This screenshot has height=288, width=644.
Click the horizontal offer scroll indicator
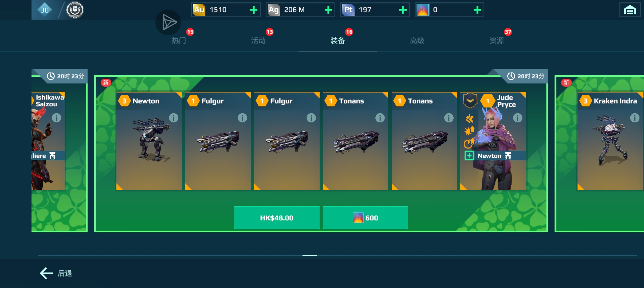(x=309, y=255)
